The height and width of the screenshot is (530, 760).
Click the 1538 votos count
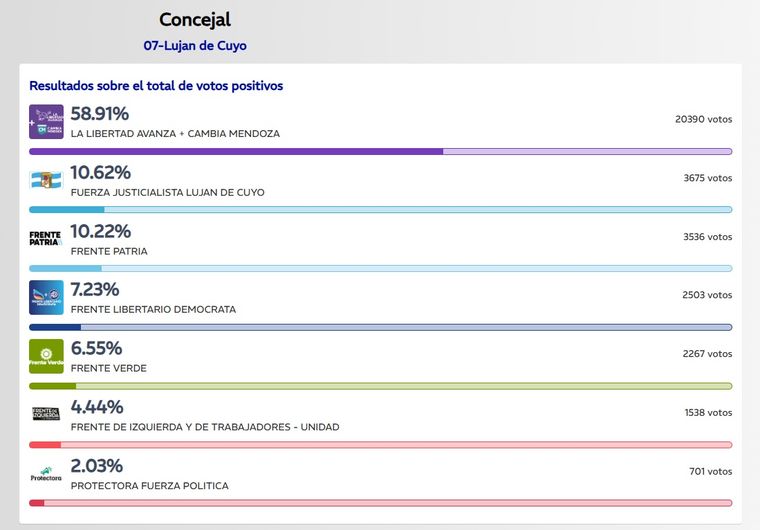tap(708, 412)
